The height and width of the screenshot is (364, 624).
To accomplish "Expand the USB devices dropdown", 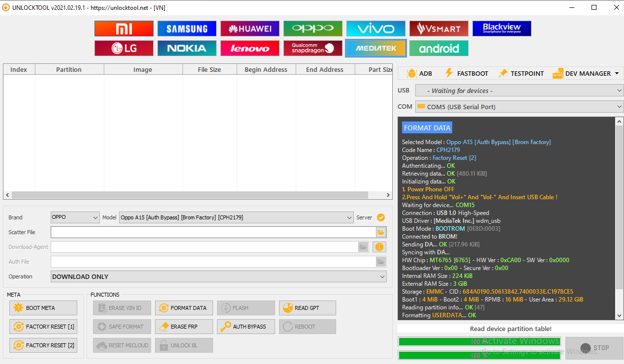I will pyautogui.click(x=519, y=91).
